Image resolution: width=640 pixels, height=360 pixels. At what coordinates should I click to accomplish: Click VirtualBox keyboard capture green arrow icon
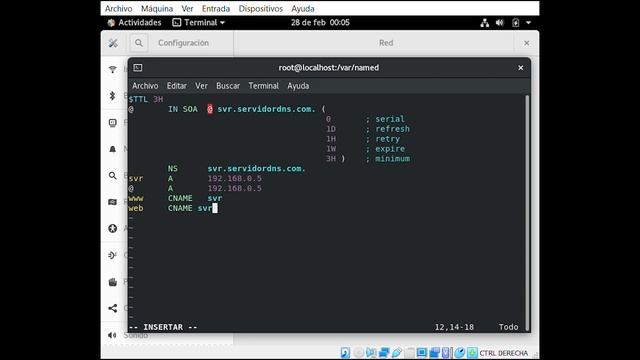tap(472, 353)
